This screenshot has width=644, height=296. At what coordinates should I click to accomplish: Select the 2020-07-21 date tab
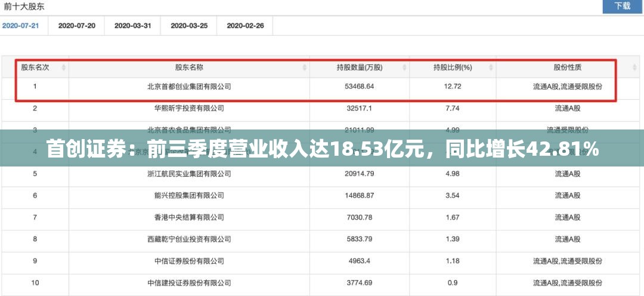[20, 26]
